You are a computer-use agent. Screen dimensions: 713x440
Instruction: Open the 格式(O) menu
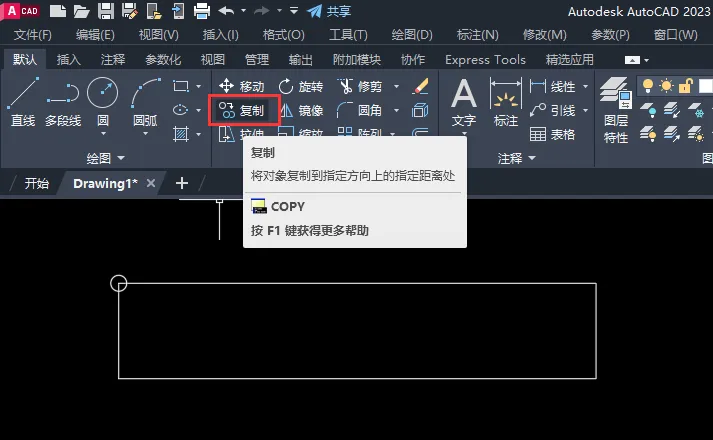[x=283, y=35]
